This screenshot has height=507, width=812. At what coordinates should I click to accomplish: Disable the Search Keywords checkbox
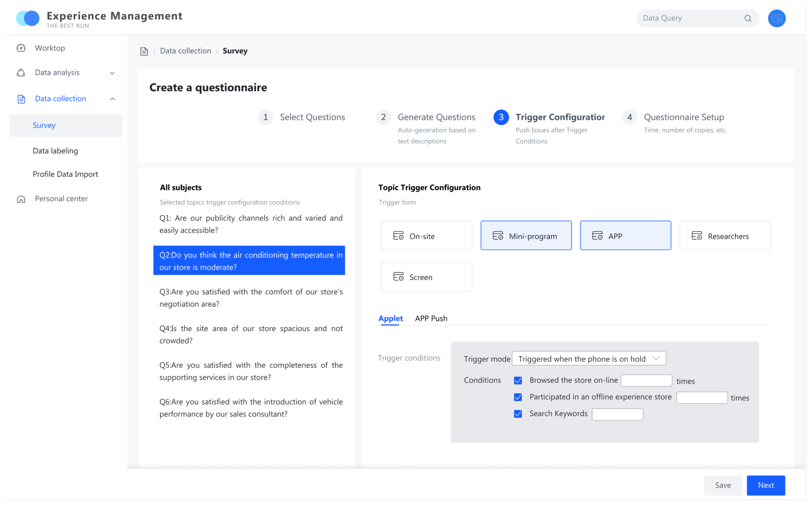click(518, 414)
